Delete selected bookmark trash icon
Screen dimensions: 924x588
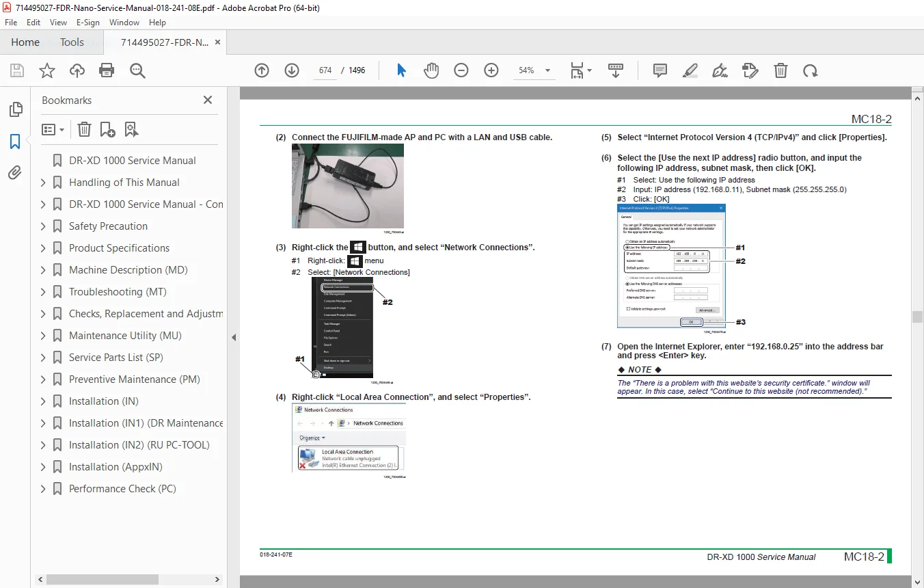[84, 129]
